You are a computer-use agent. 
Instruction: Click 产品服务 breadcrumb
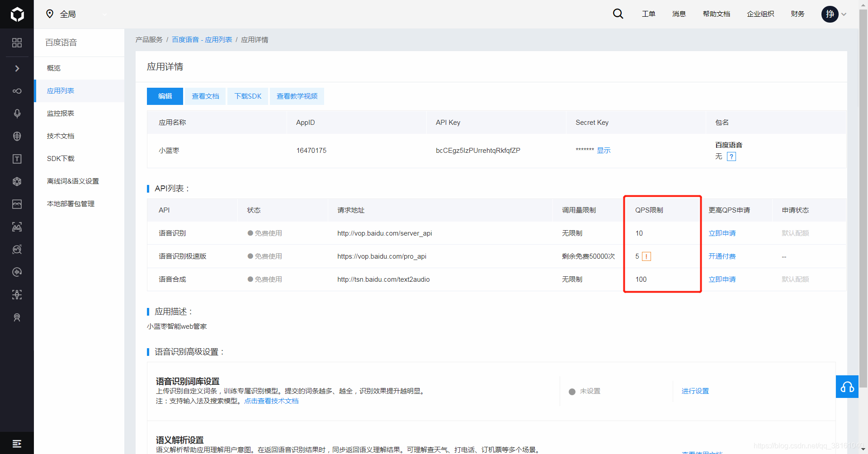(x=149, y=40)
